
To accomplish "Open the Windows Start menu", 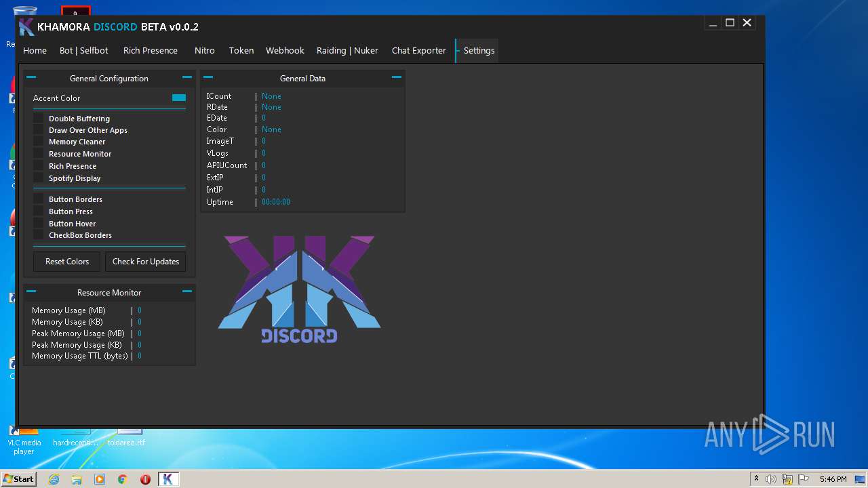I will [x=18, y=479].
